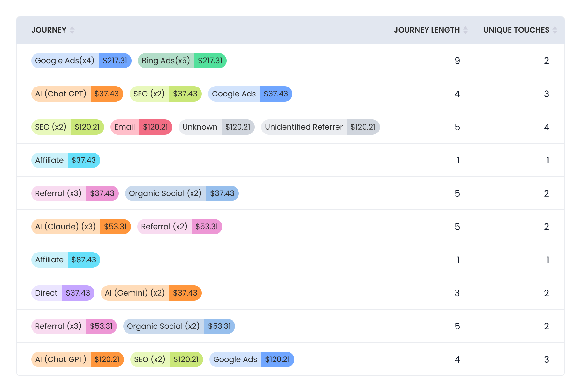Sort by Journey column arrows
Screen dimensions: 581x392
click(72, 30)
